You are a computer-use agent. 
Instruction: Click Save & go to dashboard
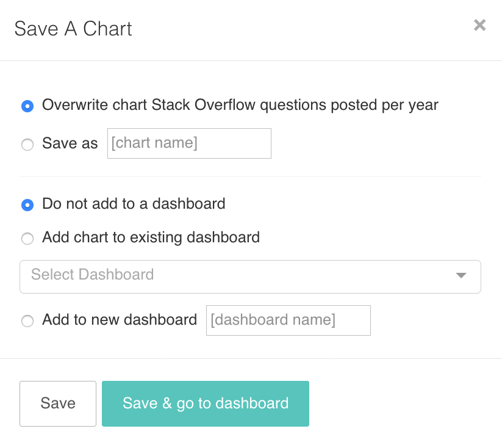[x=206, y=403]
